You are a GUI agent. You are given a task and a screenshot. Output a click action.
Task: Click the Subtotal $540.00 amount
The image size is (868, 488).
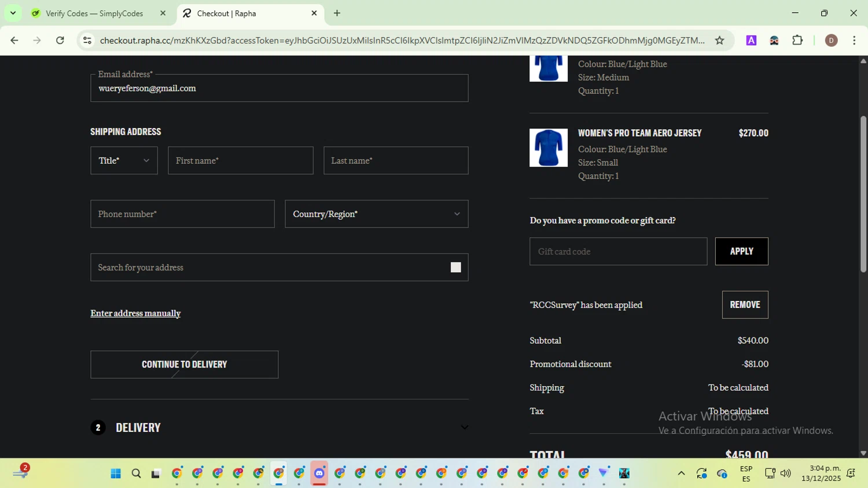coord(753,340)
